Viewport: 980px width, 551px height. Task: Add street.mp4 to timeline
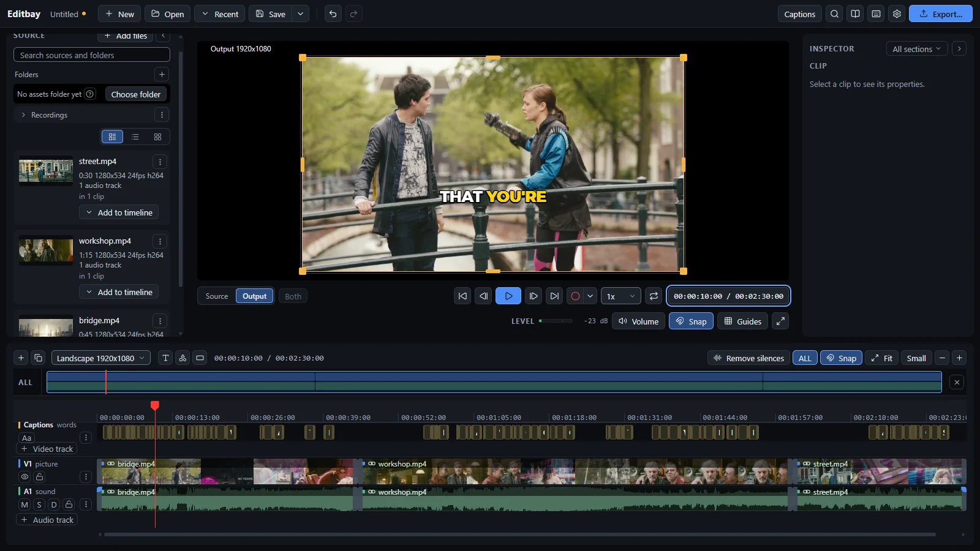(119, 212)
